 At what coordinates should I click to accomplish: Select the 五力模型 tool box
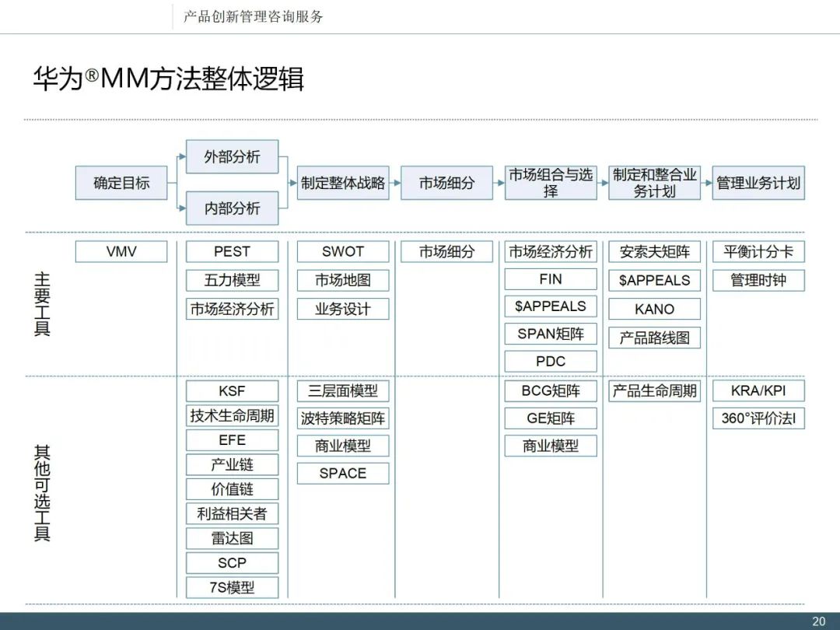(232, 280)
